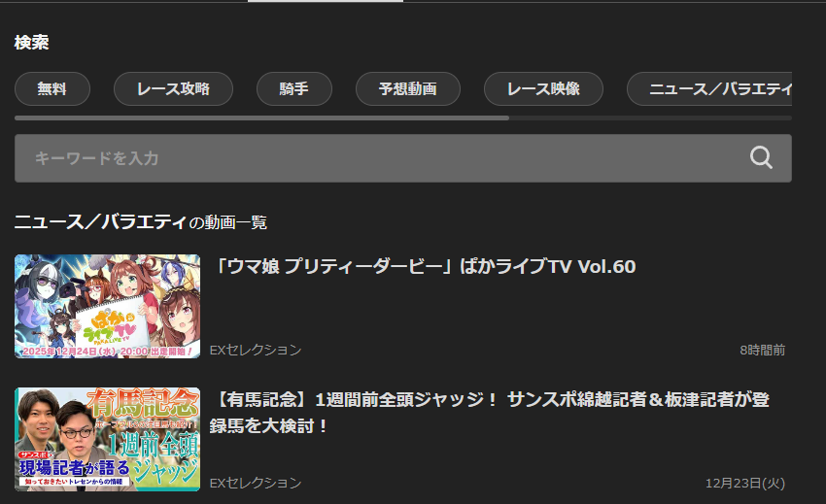Click the horizontal scrollbar thumb below category chips
The image size is (826, 504).
point(261,118)
